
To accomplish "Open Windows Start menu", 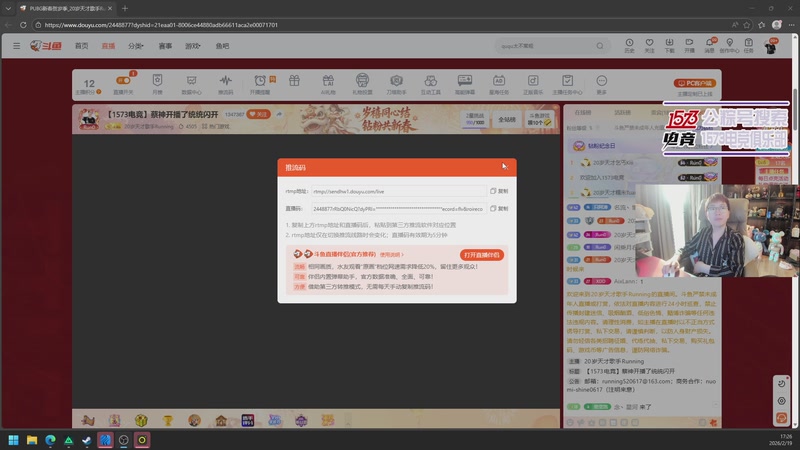I will coord(14,440).
